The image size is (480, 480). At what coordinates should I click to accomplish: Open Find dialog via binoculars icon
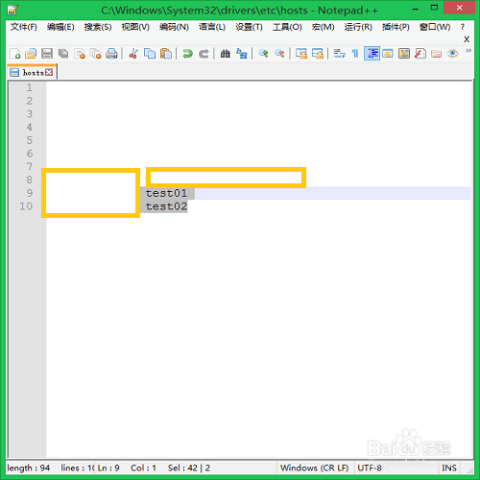tap(225, 54)
